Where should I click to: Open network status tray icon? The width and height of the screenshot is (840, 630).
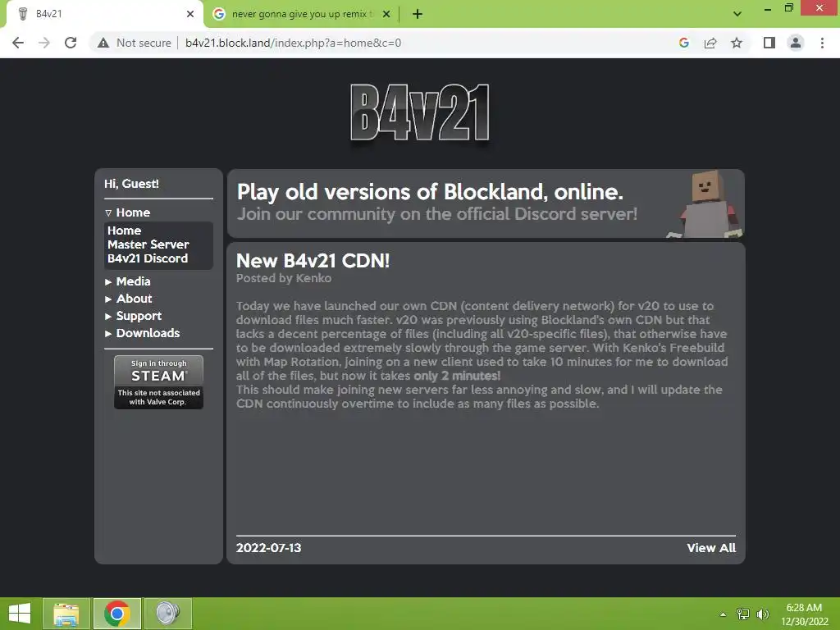coord(743,614)
